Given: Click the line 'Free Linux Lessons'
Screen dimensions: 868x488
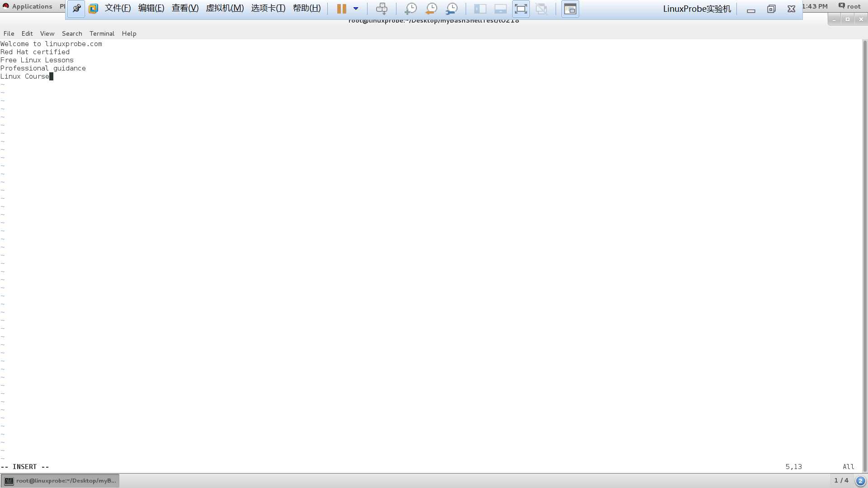Looking at the screenshot, I should (37, 60).
